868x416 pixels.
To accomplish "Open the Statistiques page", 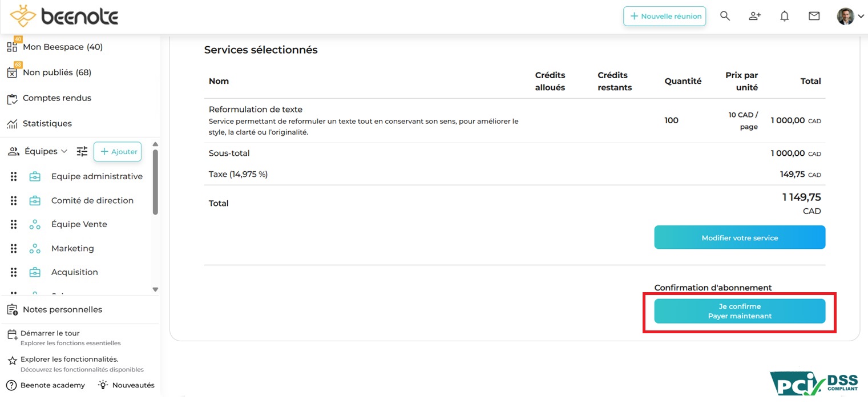I will tap(47, 123).
